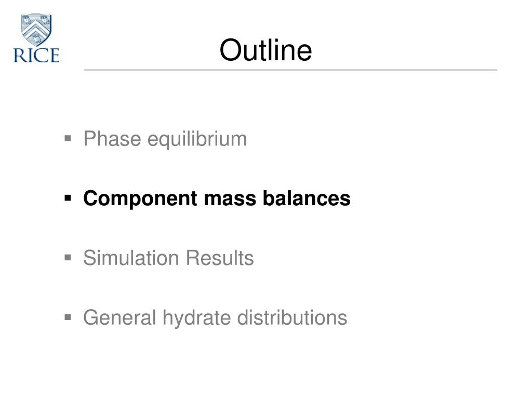Click the word "balances" in the bold bullet
532x399 pixels.
coord(307,198)
